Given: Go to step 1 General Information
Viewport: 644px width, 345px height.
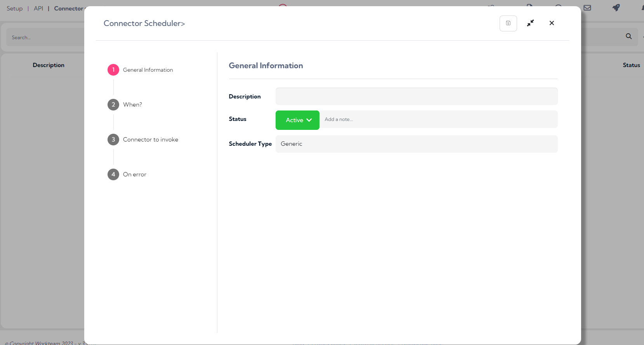Looking at the screenshot, I should pyautogui.click(x=141, y=70).
